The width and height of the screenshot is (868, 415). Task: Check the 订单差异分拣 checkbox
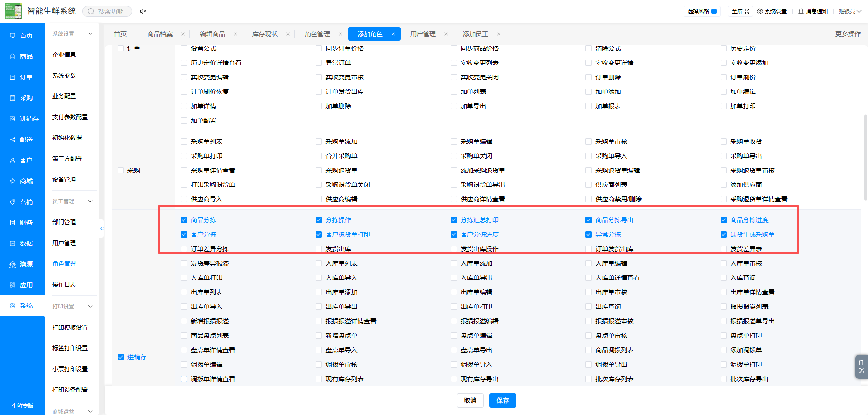point(184,249)
